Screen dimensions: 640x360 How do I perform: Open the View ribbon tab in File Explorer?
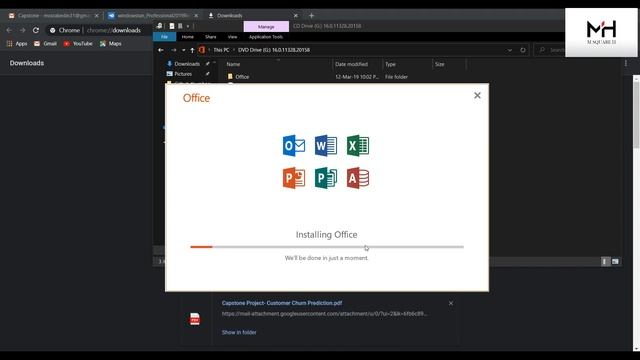[x=232, y=37]
